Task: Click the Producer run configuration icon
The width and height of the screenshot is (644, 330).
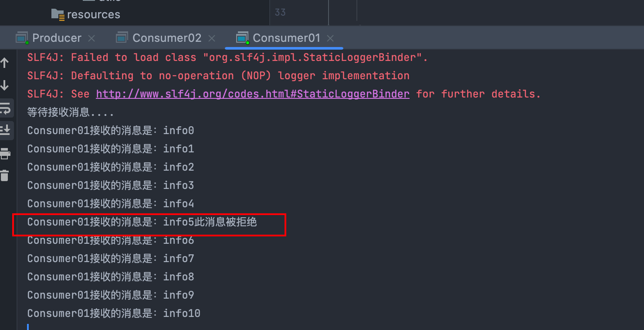Action: 22,38
